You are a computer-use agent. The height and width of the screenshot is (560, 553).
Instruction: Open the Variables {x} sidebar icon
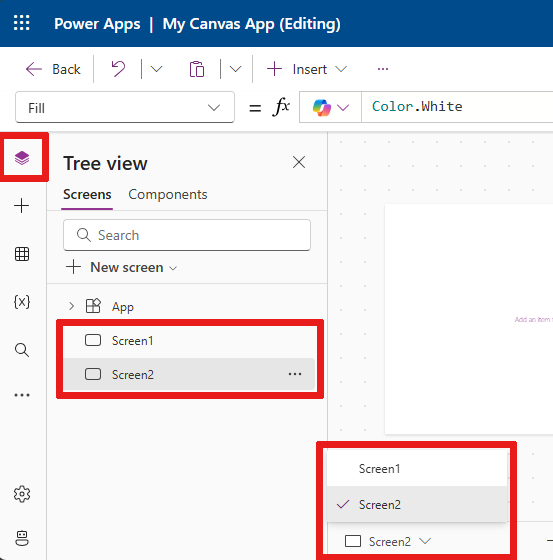pos(22,302)
